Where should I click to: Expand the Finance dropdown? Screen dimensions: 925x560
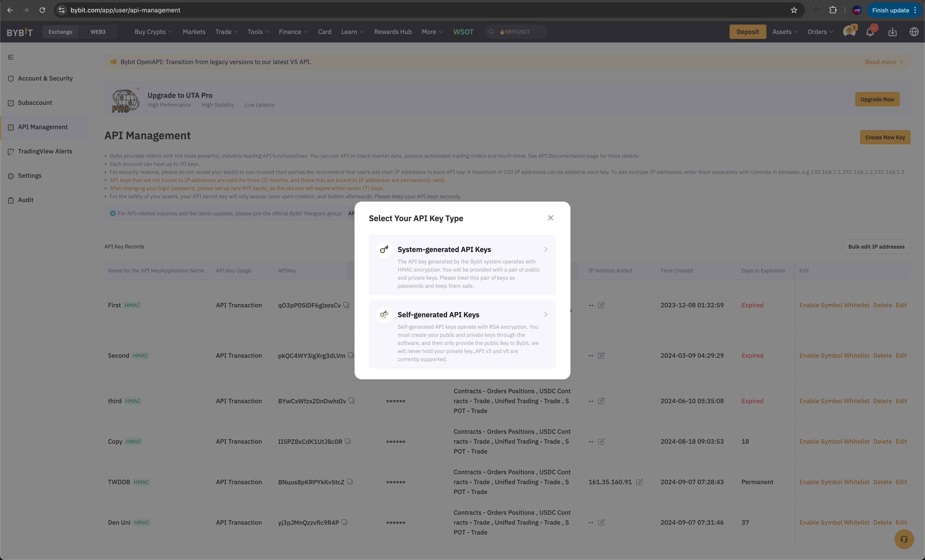pos(293,32)
